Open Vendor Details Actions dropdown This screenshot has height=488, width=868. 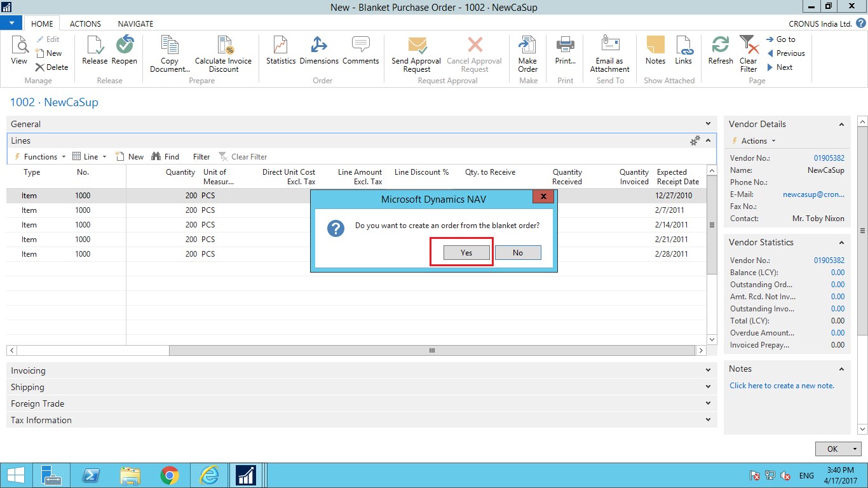pos(754,141)
